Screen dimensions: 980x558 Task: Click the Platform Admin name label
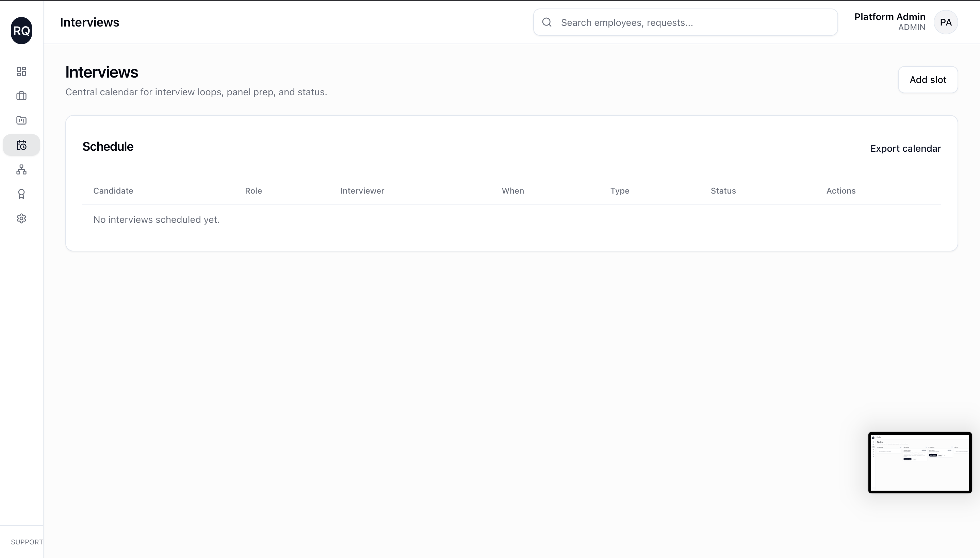[x=889, y=17]
